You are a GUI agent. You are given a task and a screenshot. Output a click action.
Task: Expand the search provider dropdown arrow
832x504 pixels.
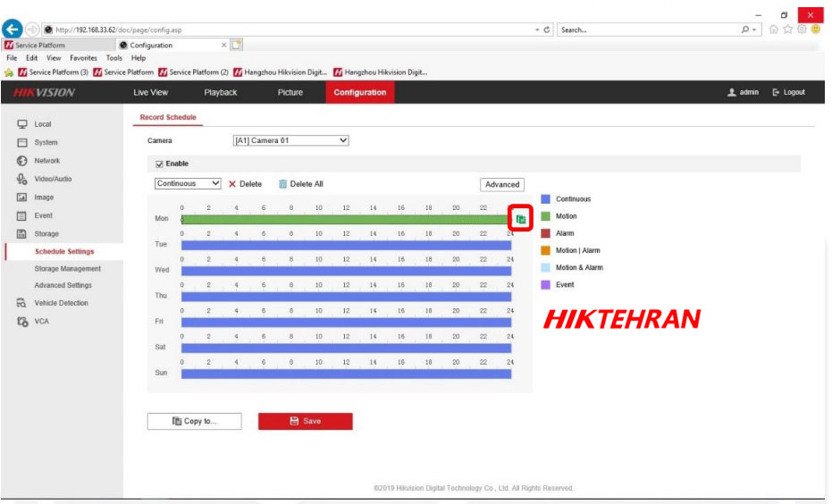(754, 29)
